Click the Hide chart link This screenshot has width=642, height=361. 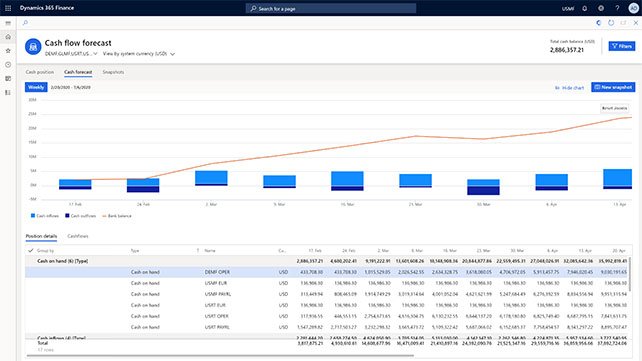tap(569, 88)
